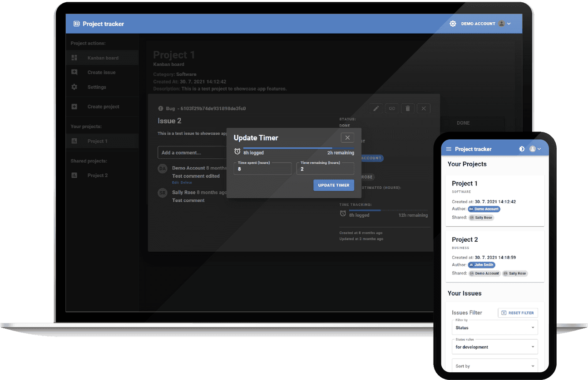Screen dimensions: 588x380
Task: Click the Update Timer button
Action: (x=333, y=185)
